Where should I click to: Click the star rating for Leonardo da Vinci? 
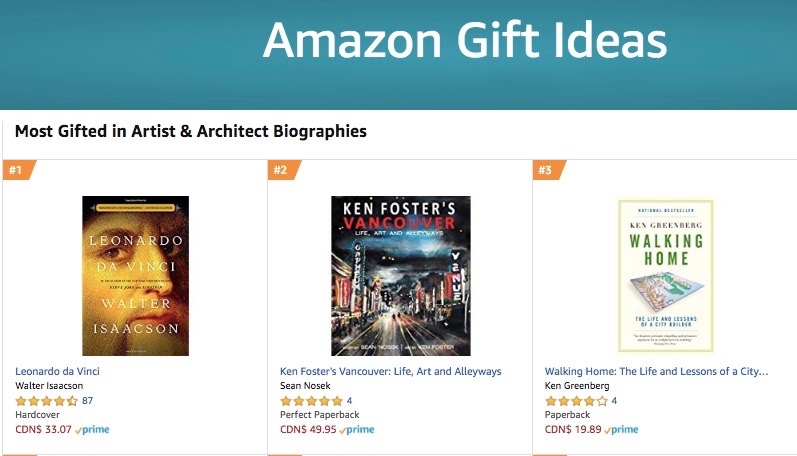tap(47, 401)
